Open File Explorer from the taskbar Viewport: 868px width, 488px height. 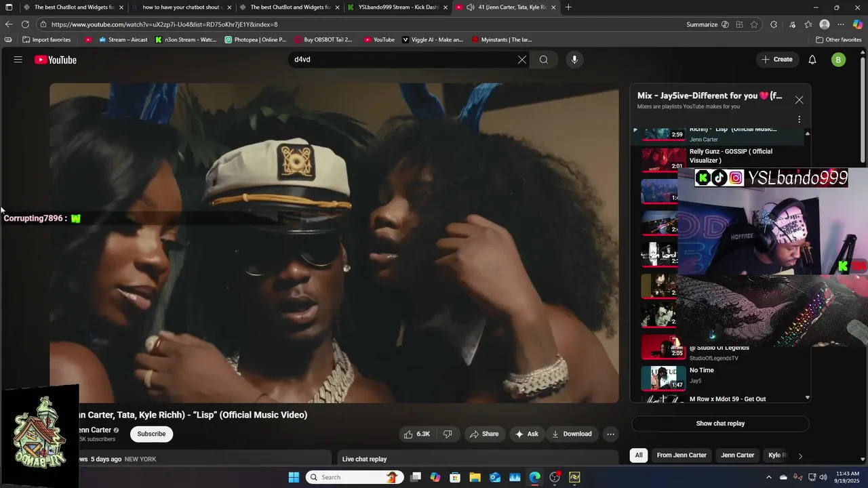[475, 477]
